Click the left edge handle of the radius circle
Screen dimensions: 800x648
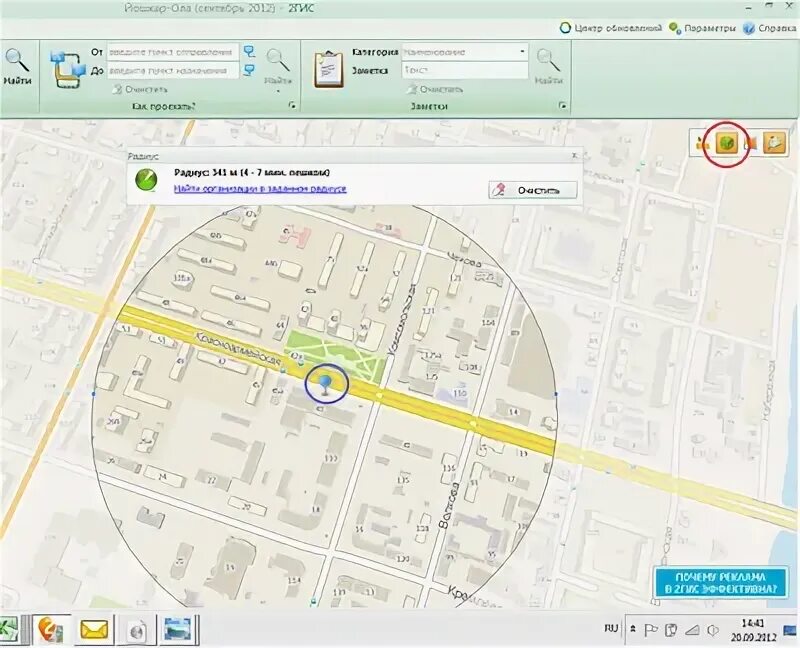93,393
